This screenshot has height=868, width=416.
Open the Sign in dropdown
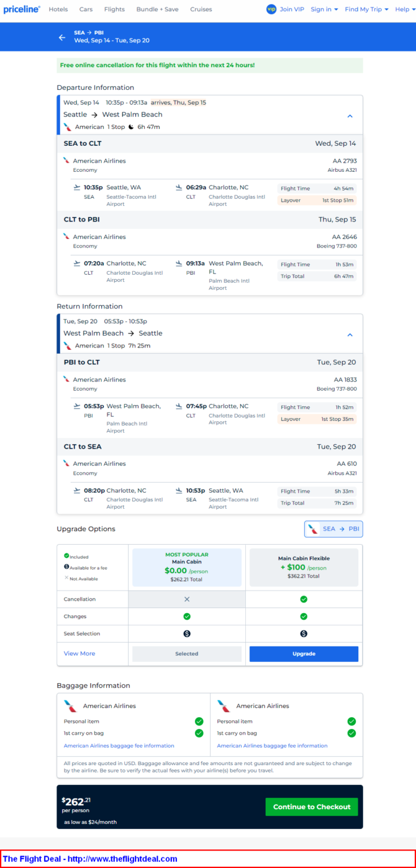tap(324, 9)
